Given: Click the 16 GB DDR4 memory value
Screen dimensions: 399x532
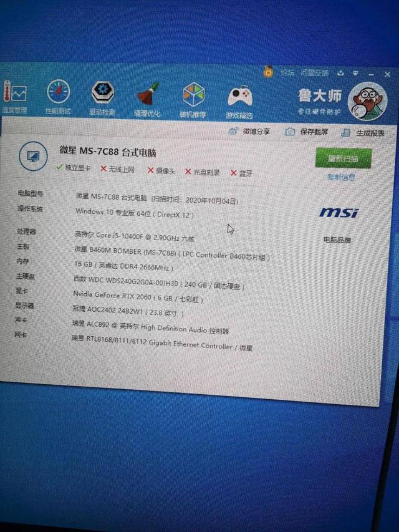Looking at the screenshot, I should [x=123, y=266].
